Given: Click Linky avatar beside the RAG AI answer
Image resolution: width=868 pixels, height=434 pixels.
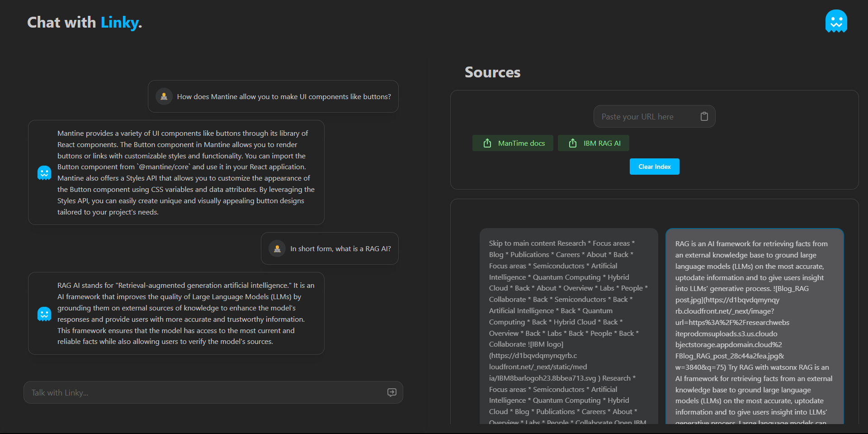Looking at the screenshot, I should click(x=44, y=314).
